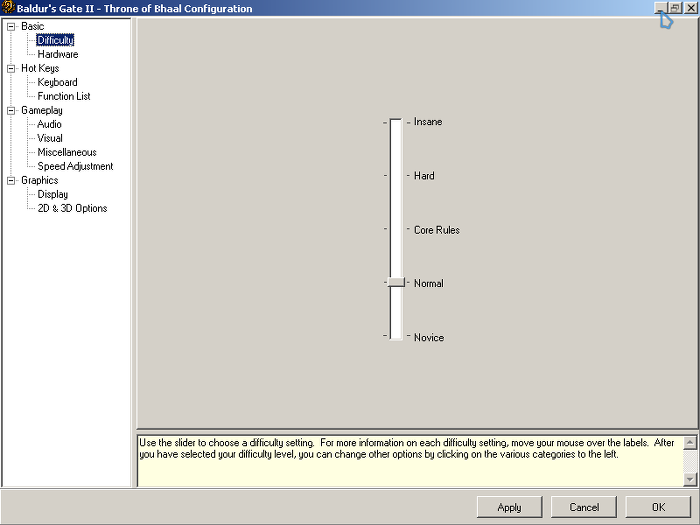Screen dimensions: 700x525
Task: Open the Visual settings page
Action: [50, 138]
